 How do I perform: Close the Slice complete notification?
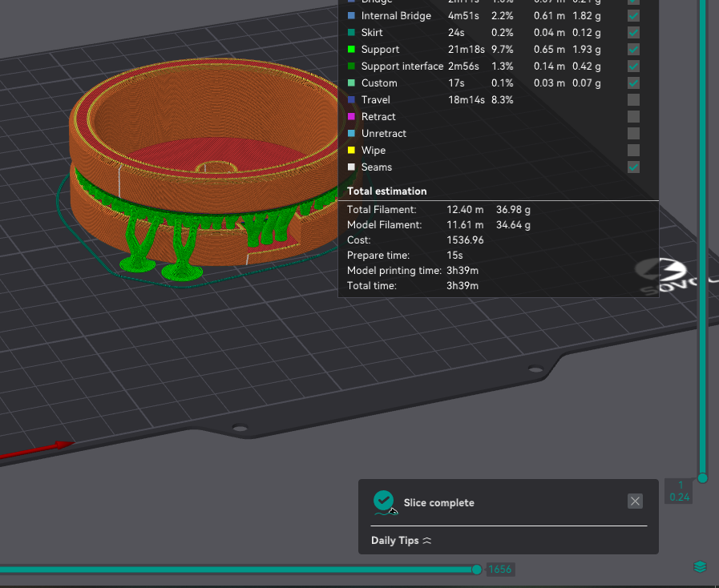[x=635, y=501]
